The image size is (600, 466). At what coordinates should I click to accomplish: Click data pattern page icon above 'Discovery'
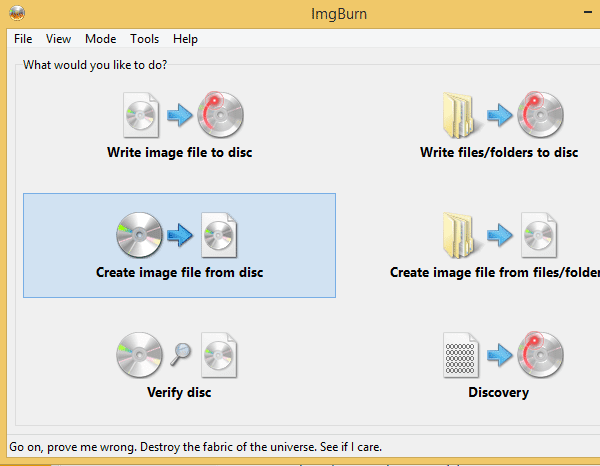click(461, 355)
